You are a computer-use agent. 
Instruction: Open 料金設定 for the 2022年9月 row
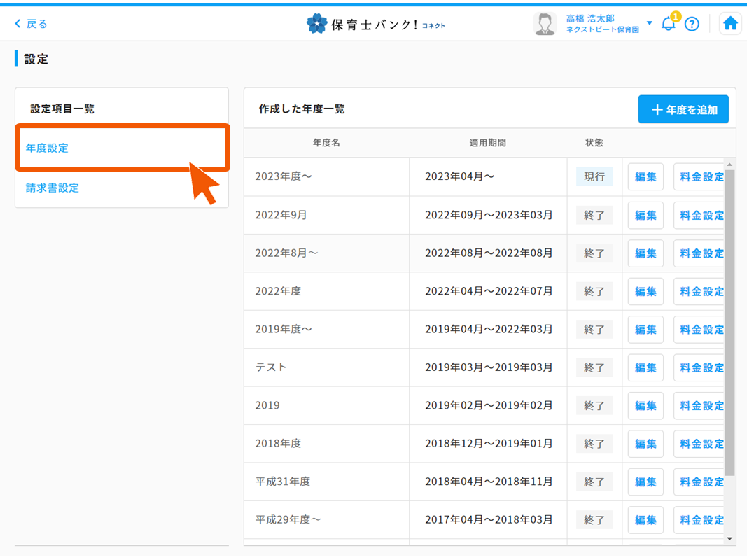tap(701, 215)
